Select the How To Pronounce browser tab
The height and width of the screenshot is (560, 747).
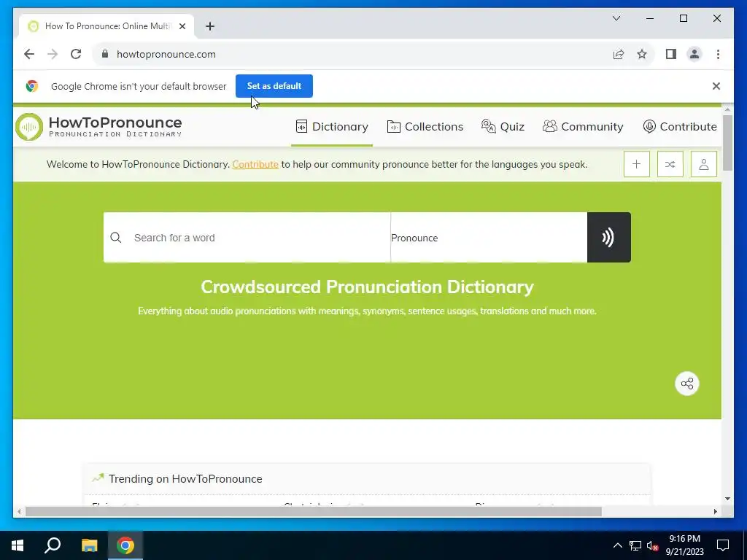(x=107, y=26)
